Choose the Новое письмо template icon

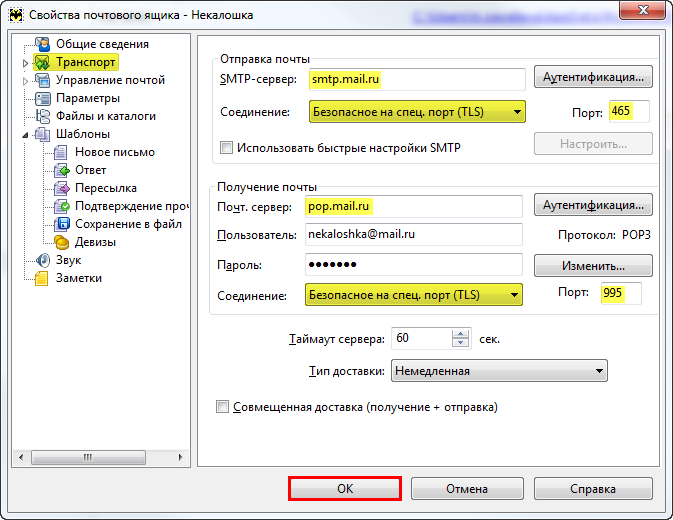61,152
